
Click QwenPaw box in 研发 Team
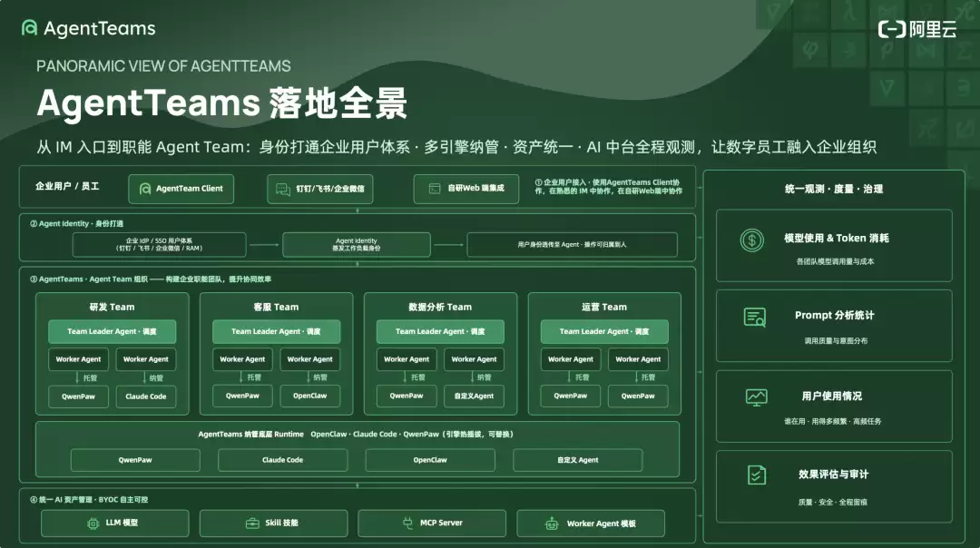coord(78,396)
